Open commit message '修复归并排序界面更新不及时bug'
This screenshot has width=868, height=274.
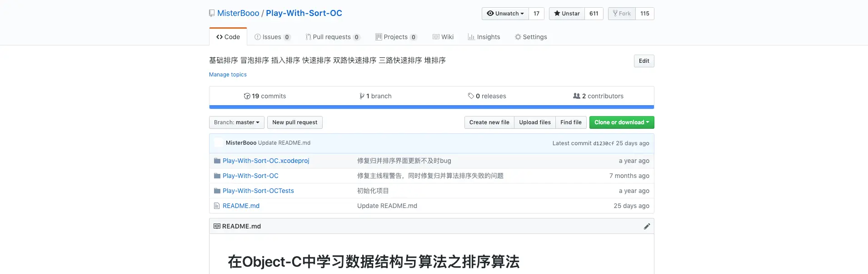pyautogui.click(x=404, y=161)
